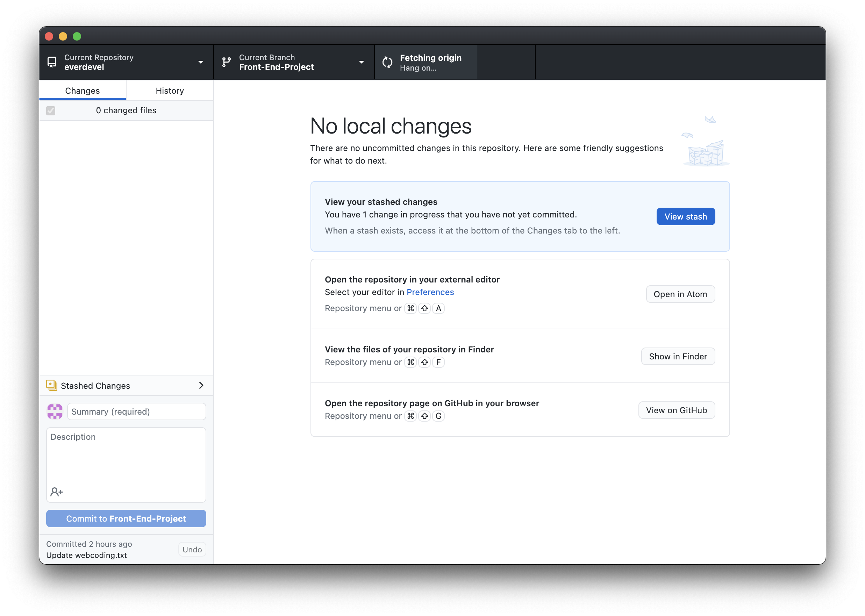This screenshot has width=865, height=616.
Task: Click the changes tab checkbox icon
Action: pyautogui.click(x=51, y=110)
